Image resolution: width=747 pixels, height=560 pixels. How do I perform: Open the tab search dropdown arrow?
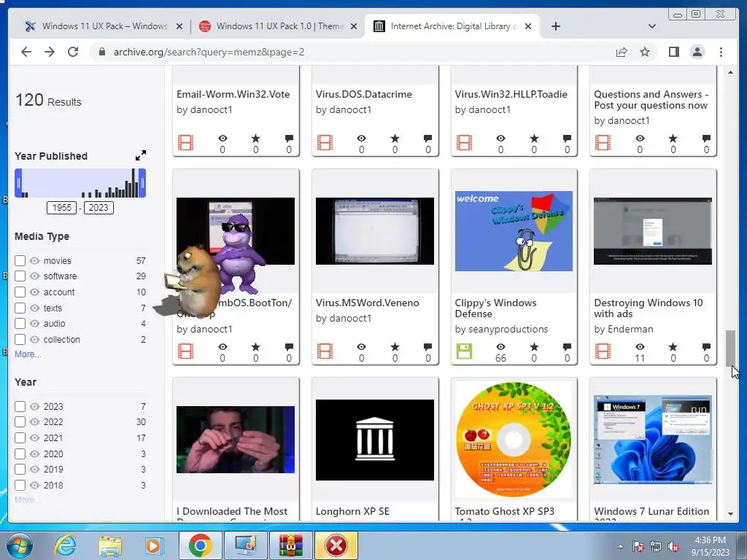(x=651, y=26)
